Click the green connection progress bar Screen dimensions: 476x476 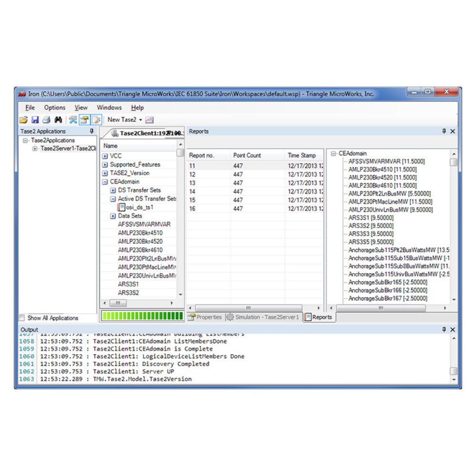coord(142,316)
